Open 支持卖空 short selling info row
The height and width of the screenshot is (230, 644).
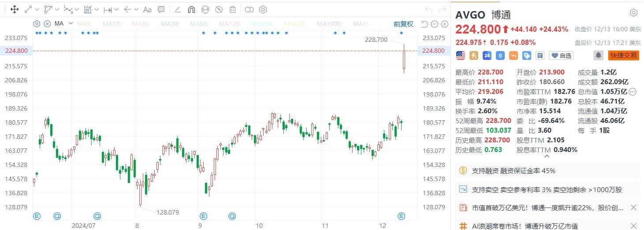coord(547,189)
